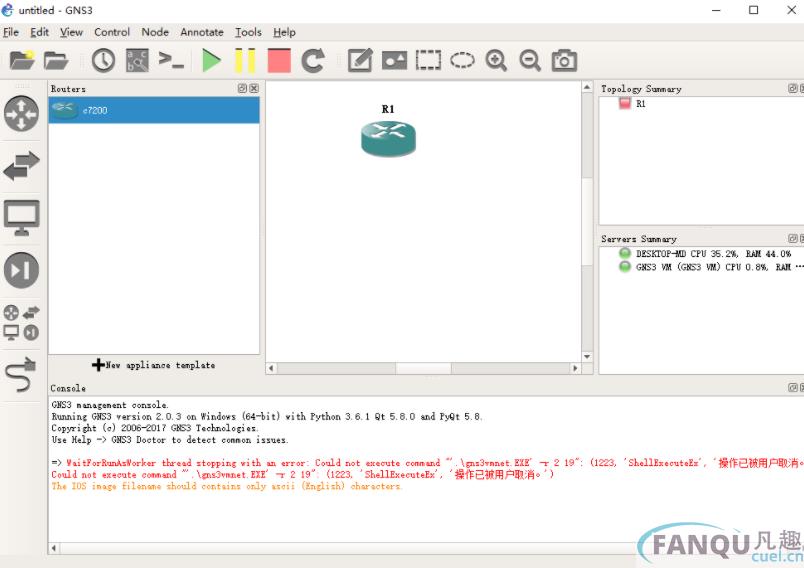The height and width of the screenshot is (568, 804).
Task: Open the Help menu
Action: coord(284,32)
